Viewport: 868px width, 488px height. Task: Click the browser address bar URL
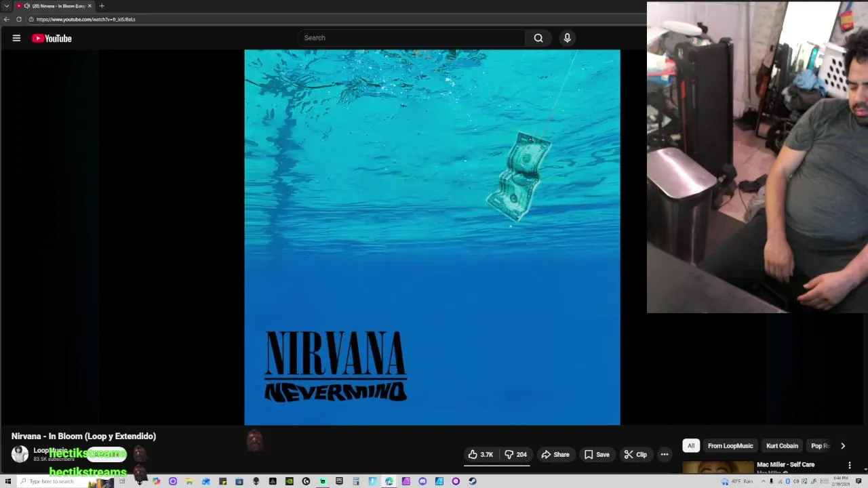point(86,19)
